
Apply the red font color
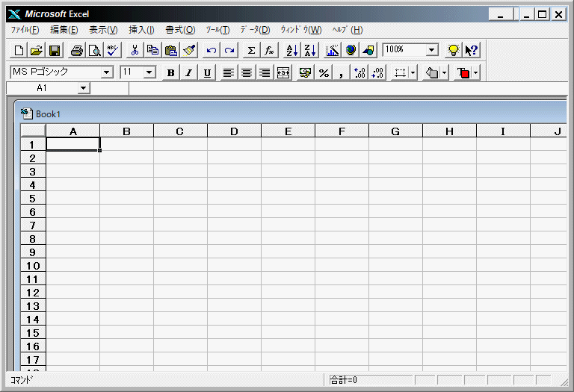pyautogui.click(x=463, y=72)
